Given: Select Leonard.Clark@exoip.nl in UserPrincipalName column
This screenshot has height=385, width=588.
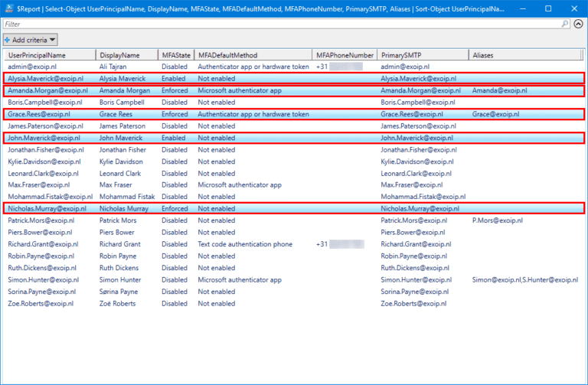Looking at the screenshot, I should click(43, 174).
